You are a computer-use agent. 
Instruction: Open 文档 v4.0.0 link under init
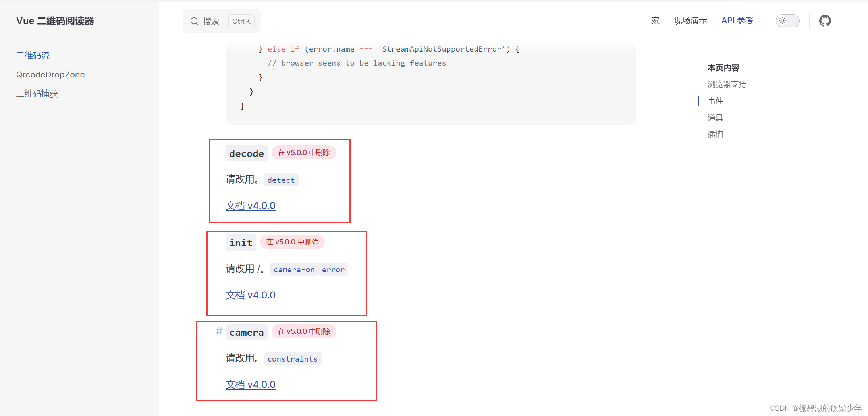point(251,295)
